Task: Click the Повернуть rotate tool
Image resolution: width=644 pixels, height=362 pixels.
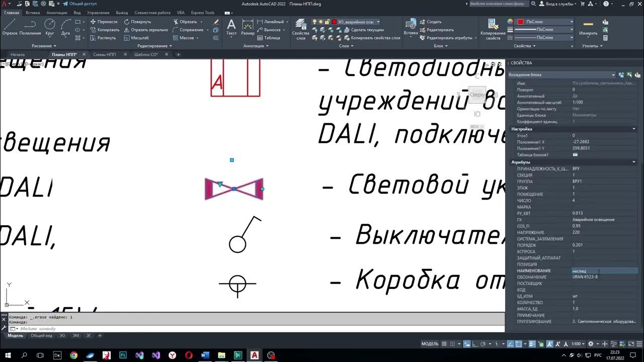Action: coord(137,22)
